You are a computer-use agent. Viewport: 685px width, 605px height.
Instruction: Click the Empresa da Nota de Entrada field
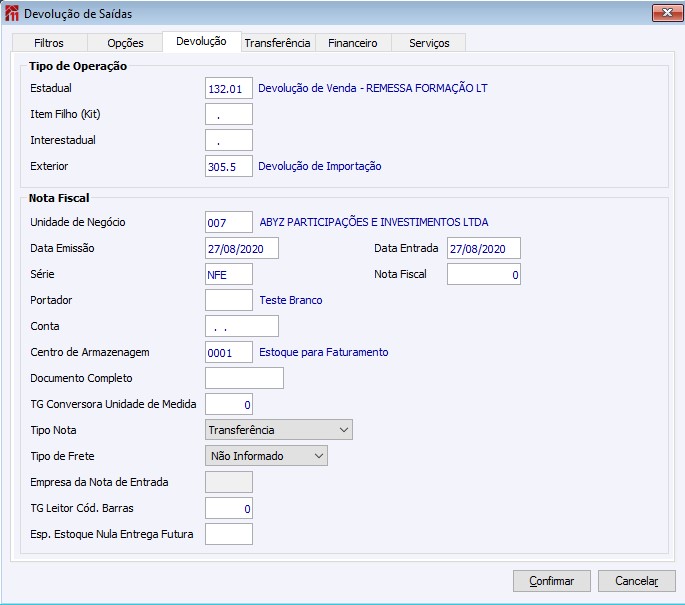229,482
